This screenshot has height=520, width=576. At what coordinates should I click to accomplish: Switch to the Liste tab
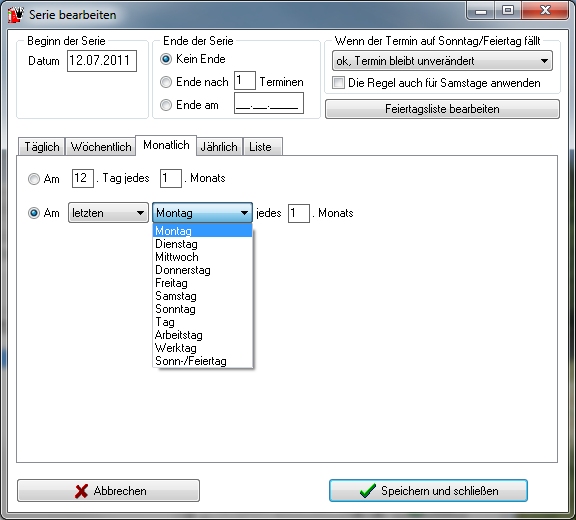(261, 147)
